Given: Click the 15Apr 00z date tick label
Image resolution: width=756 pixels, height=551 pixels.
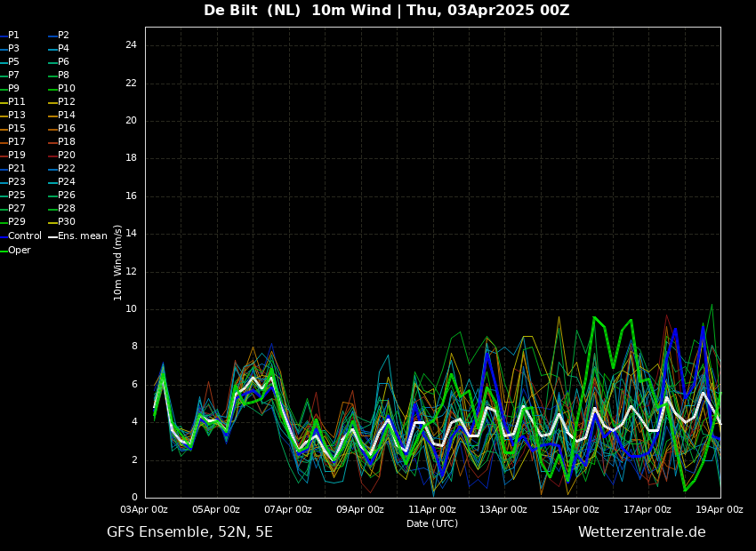Looking at the screenshot, I should coord(575,510).
